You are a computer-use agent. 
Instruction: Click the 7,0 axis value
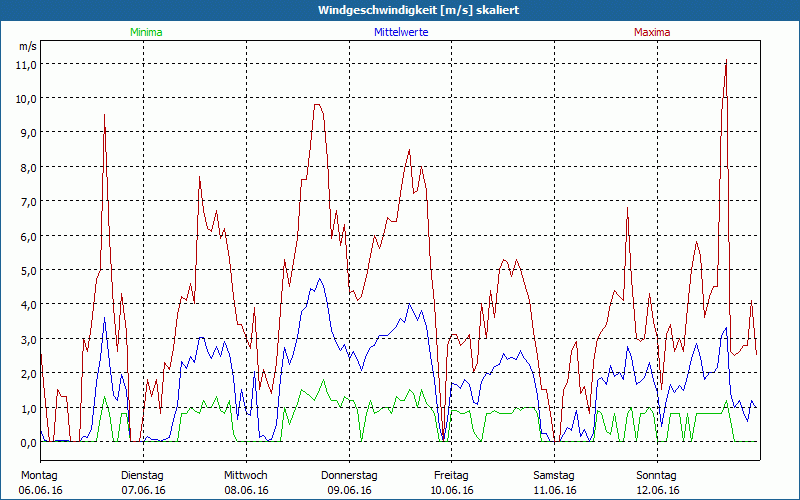click(28, 202)
